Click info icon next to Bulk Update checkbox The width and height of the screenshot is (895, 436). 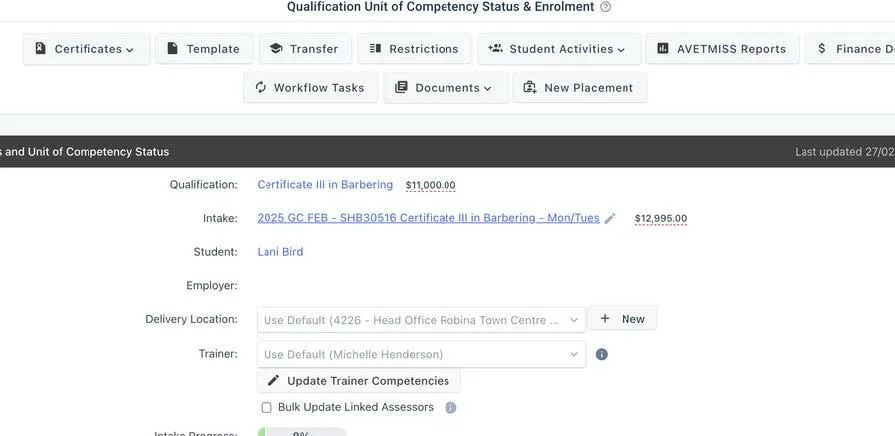(450, 407)
